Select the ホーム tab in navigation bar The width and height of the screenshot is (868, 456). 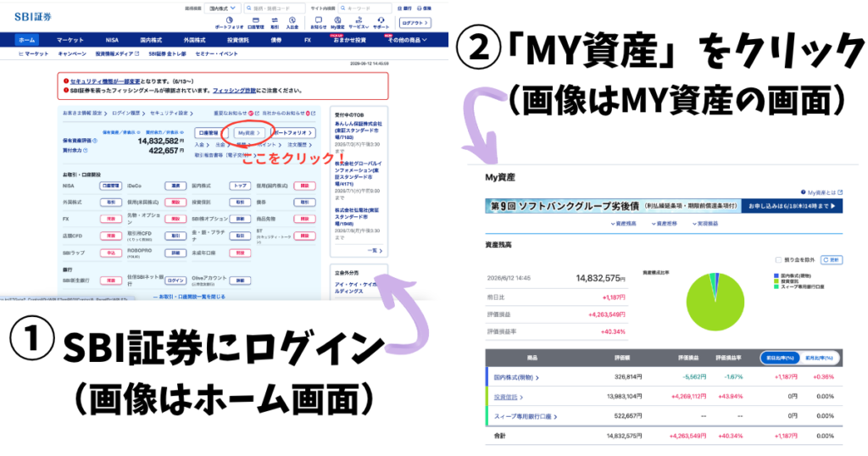tap(26, 40)
